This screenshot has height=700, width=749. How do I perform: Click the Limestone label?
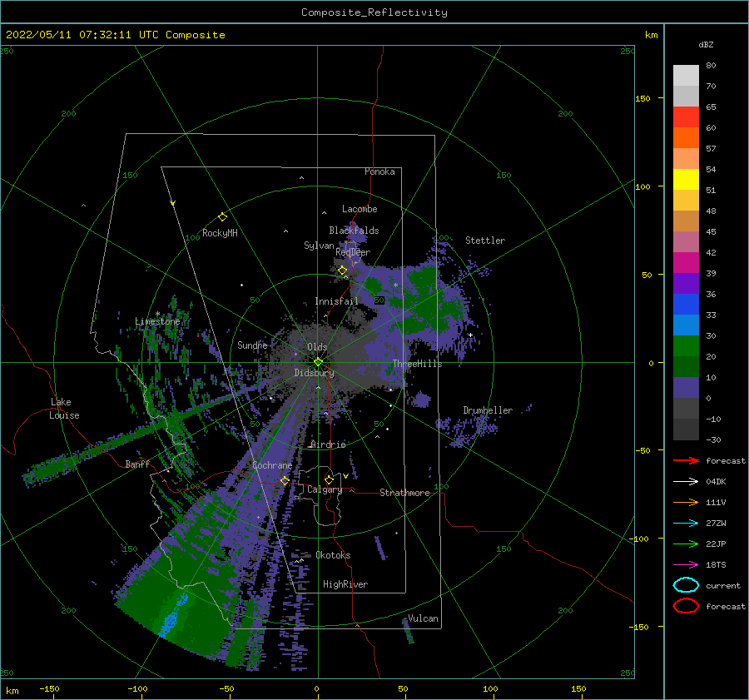157,321
